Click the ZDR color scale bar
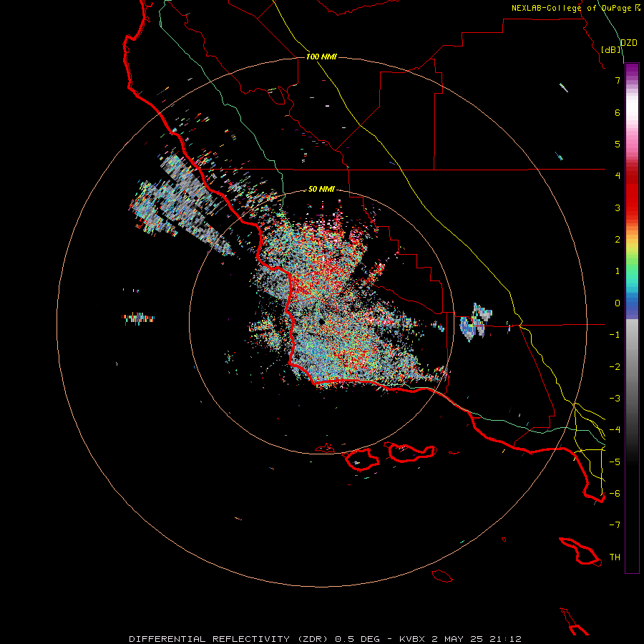This screenshot has width=644, height=644. 632,318
